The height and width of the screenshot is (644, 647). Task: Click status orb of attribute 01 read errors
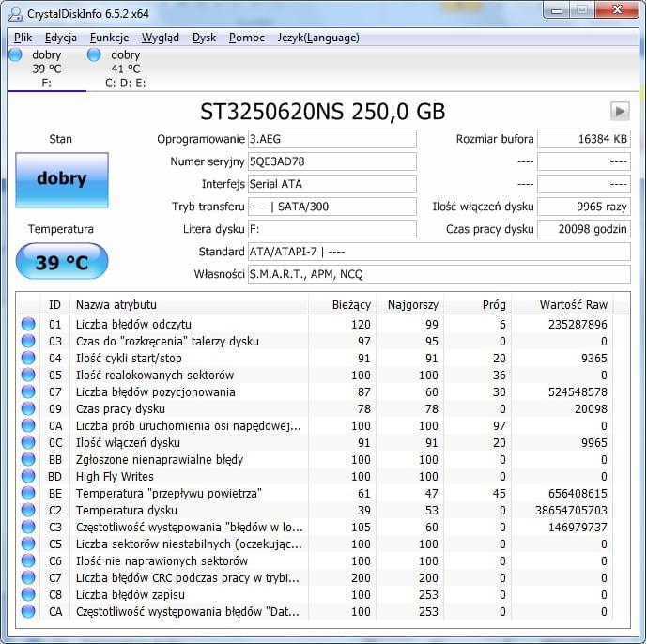[28, 324]
